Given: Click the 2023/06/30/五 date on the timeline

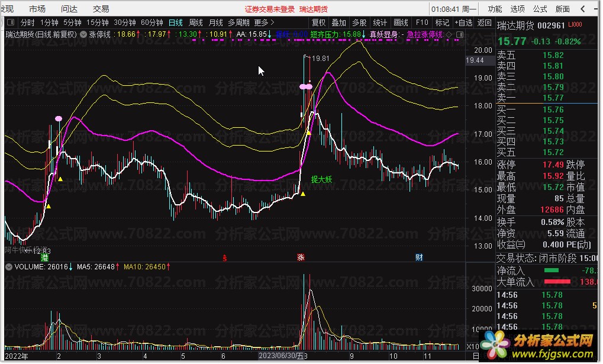Looking at the screenshot, I should click(x=280, y=356).
